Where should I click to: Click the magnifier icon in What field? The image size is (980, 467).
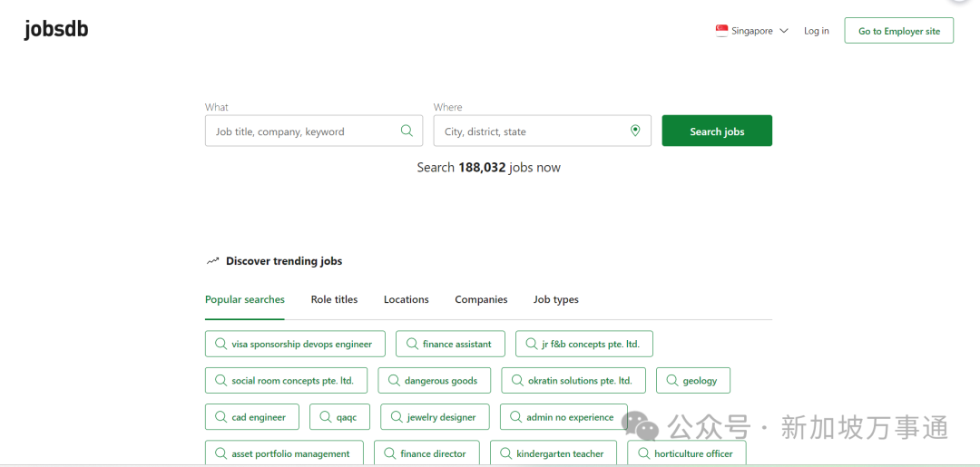407,131
